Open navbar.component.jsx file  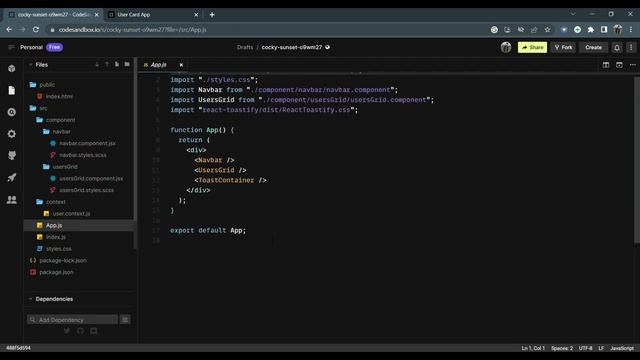(87, 144)
